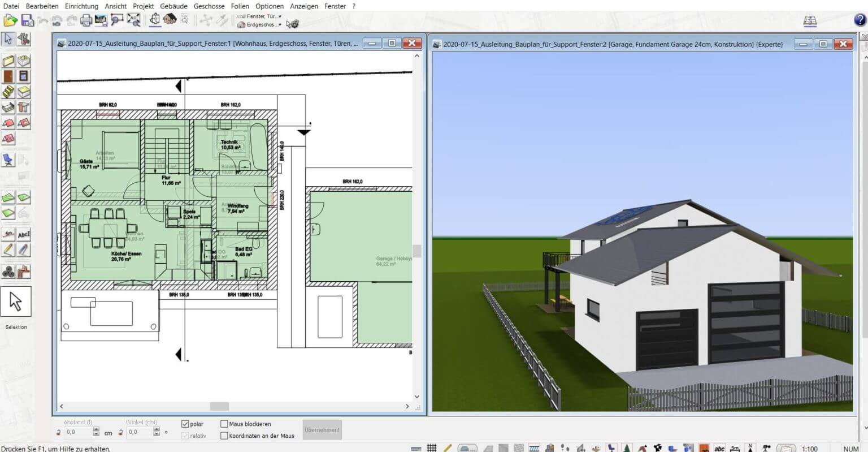Toggle the north arrow icon in status bar
The width and height of the screenshot is (868, 452).
(x=751, y=448)
